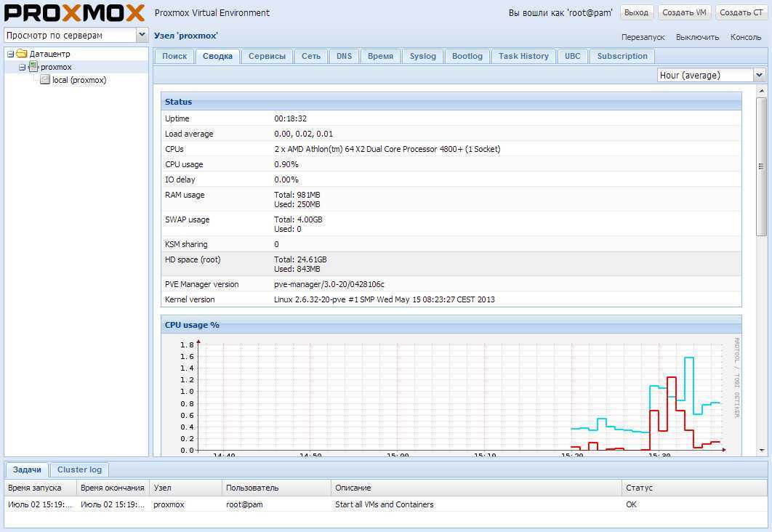Screen dimensions: 772x532
Task: Click the summary vertical scrollbar thumb
Action: pyautogui.click(x=761, y=166)
